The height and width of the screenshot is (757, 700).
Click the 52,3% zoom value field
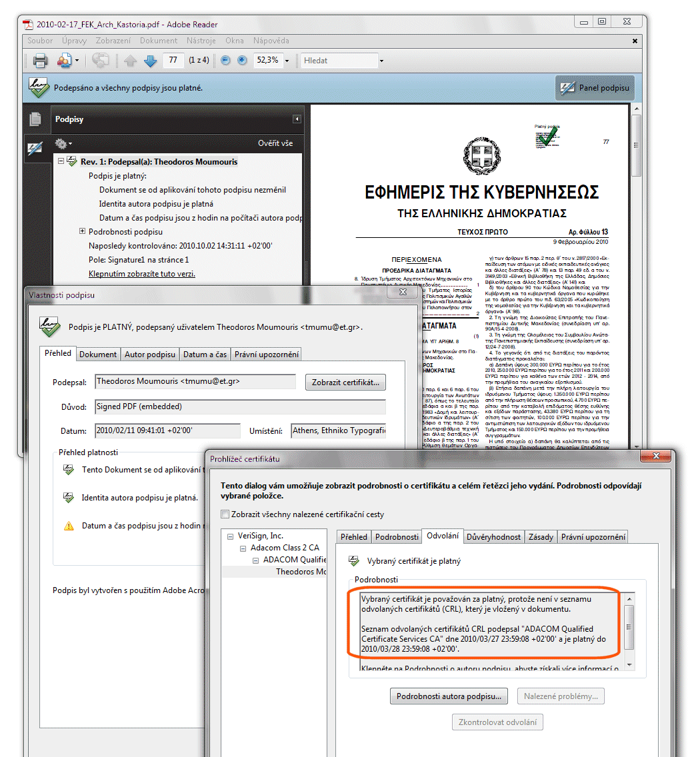click(268, 61)
